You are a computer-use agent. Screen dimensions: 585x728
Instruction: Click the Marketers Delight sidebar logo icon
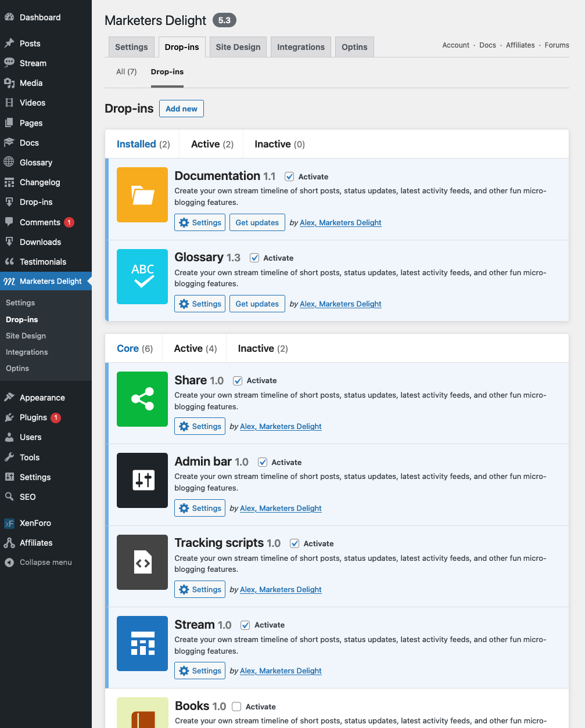pyautogui.click(x=9, y=282)
